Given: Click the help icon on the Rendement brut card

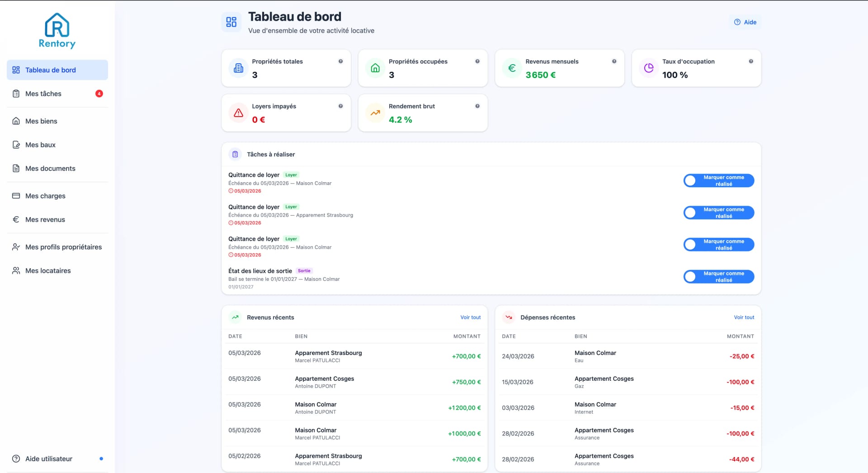Looking at the screenshot, I should (477, 106).
